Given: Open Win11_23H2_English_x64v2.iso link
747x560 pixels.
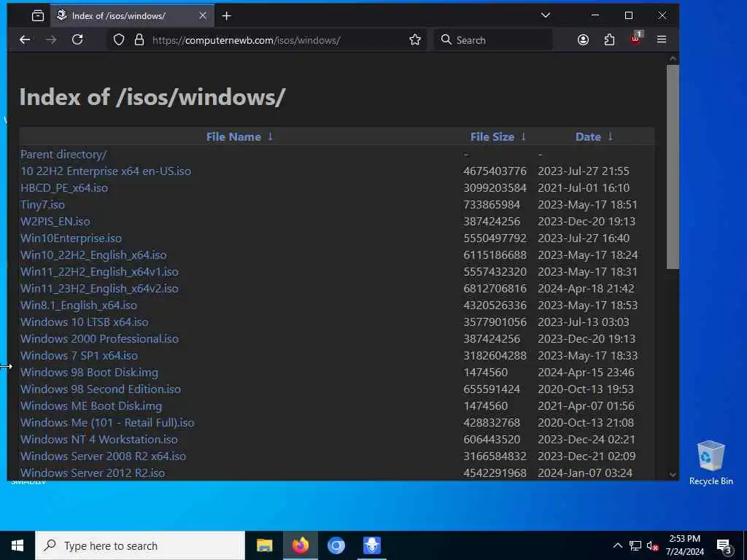Looking at the screenshot, I should click(x=99, y=289).
